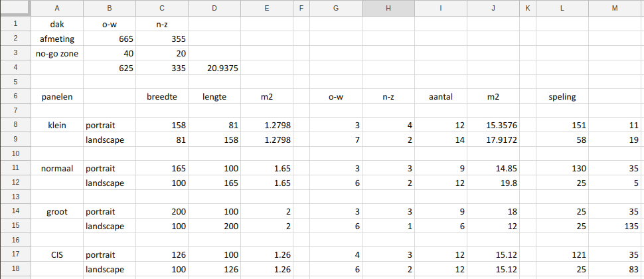Select column D header

214,8
